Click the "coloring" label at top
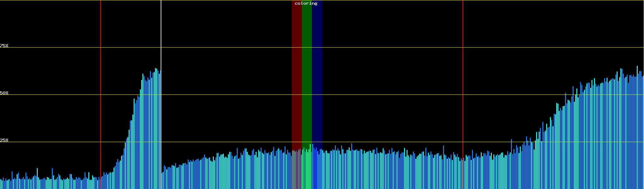 [306, 3]
